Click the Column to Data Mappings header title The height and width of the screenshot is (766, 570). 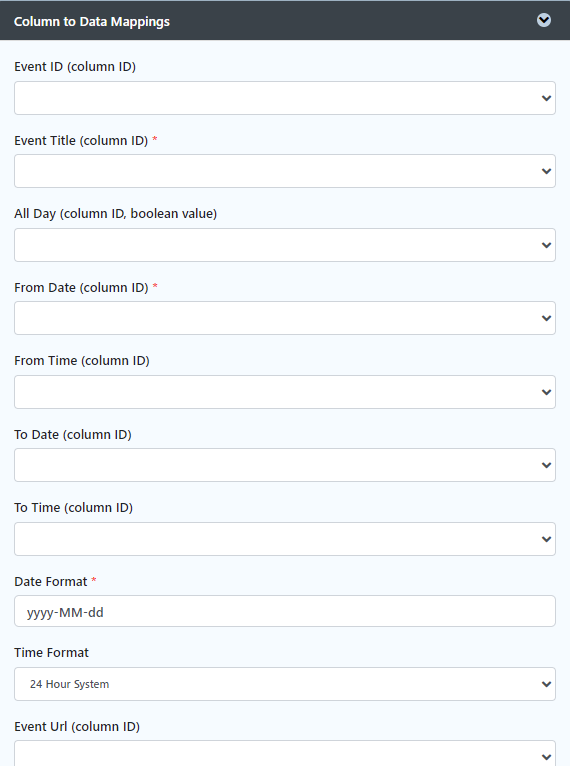point(92,21)
